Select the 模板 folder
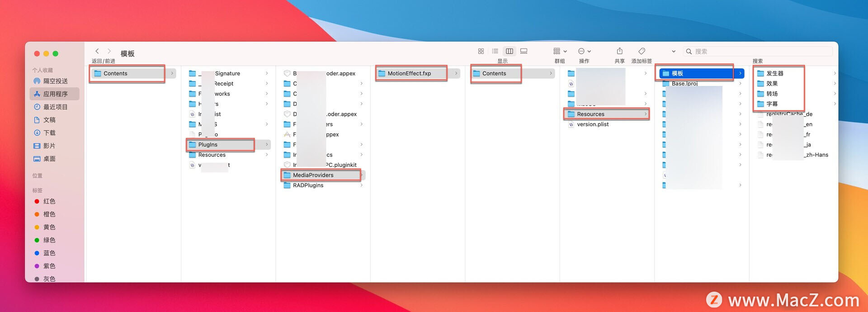The height and width of the screenshot is (312, 868). [x=702, y=73]
